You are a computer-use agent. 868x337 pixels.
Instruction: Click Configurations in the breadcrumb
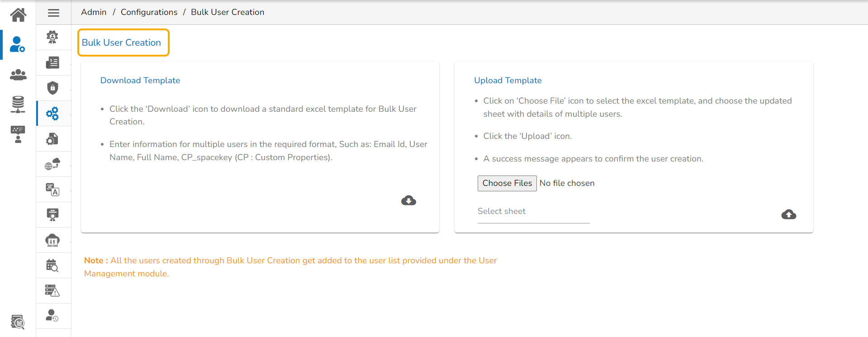(x=149, y=12)
